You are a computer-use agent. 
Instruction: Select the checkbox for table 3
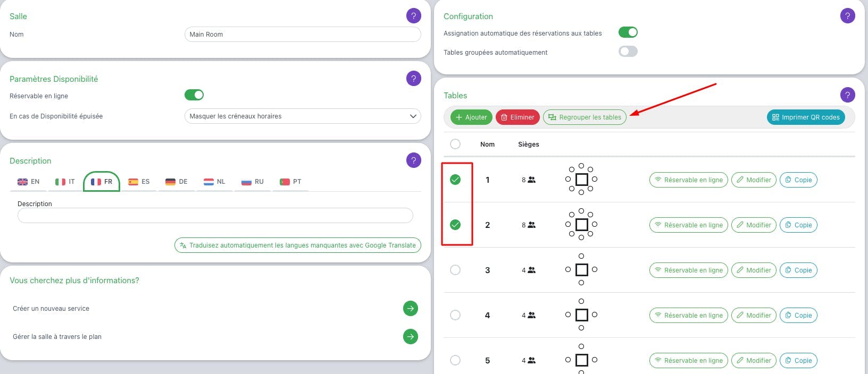click(x=455, y=270)
